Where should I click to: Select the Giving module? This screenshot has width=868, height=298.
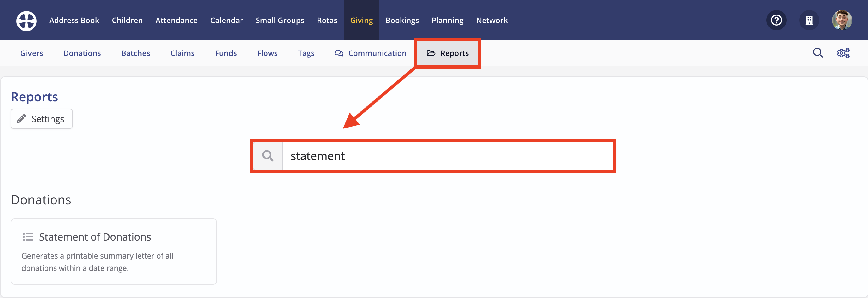point(361,20)
